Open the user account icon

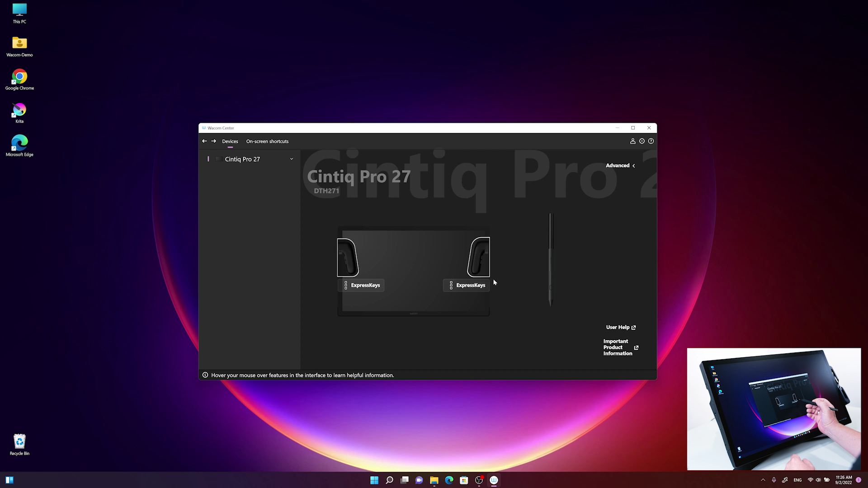pos(632,141)
